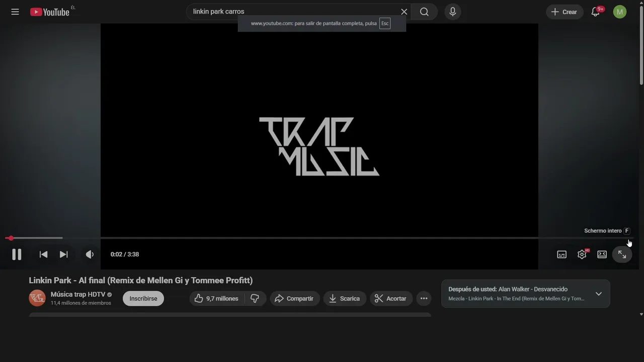
Task: Go to YouTube home logo
Action: pos(50,12)
